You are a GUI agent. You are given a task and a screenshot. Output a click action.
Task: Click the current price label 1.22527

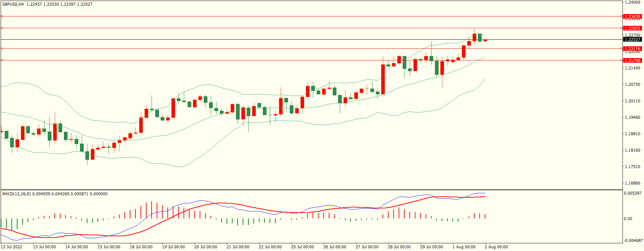[632, 39]
